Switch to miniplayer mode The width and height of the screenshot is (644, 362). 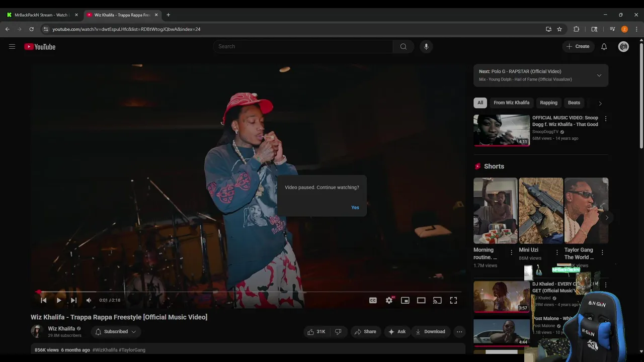point(405,300)
